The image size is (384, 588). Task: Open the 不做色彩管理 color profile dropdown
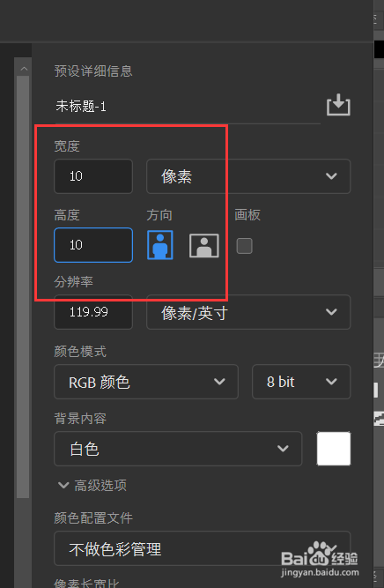tap(203, 548)
